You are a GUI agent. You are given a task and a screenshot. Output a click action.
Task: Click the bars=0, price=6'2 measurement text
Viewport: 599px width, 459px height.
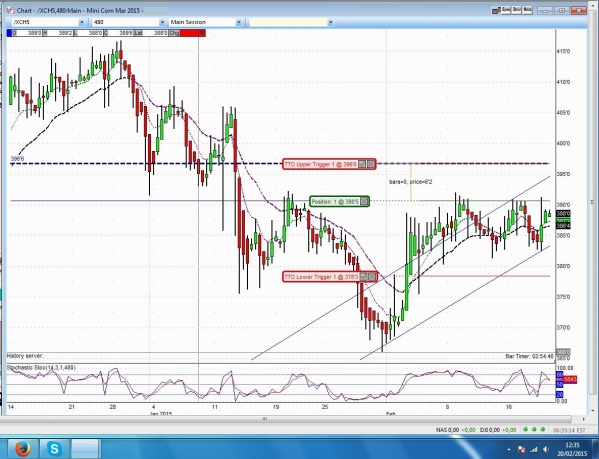coord(411,182)
